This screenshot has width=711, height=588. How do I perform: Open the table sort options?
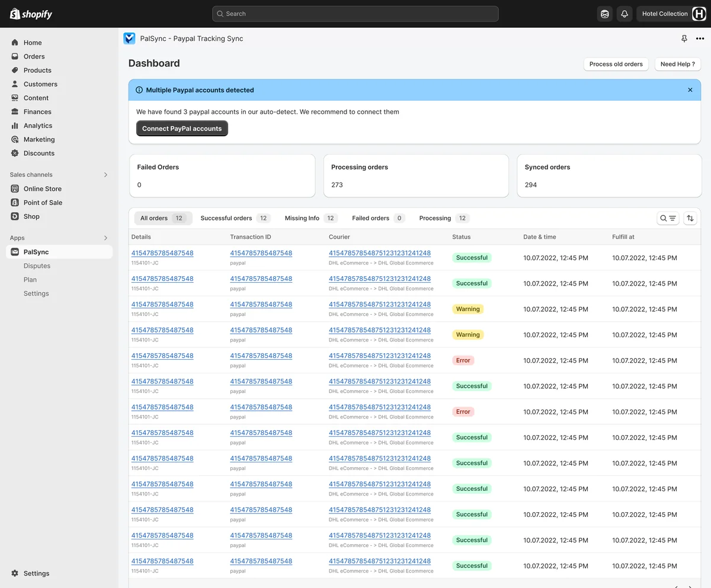(690, 218)
